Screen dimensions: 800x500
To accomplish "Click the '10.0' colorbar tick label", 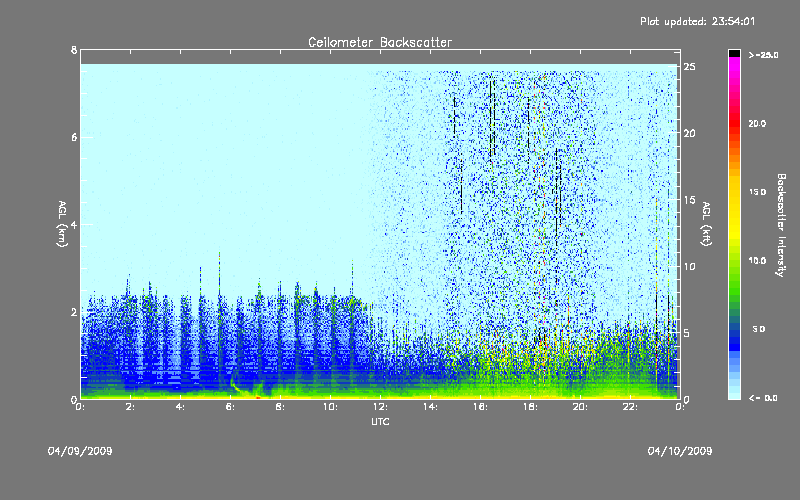I will [x=757, y=261].
